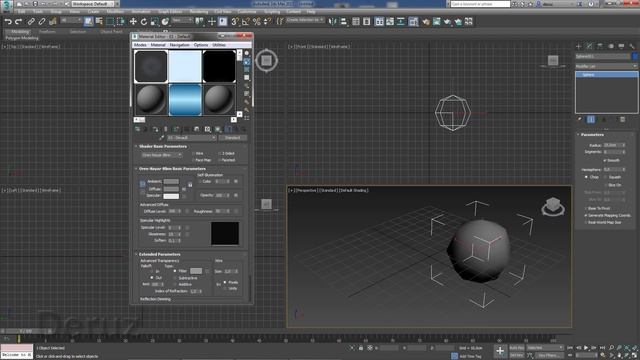Image resolution: width=640 pixels, height=360 pixels.
Task: Click the Standard material type button
Action: (x=232, y=138)
